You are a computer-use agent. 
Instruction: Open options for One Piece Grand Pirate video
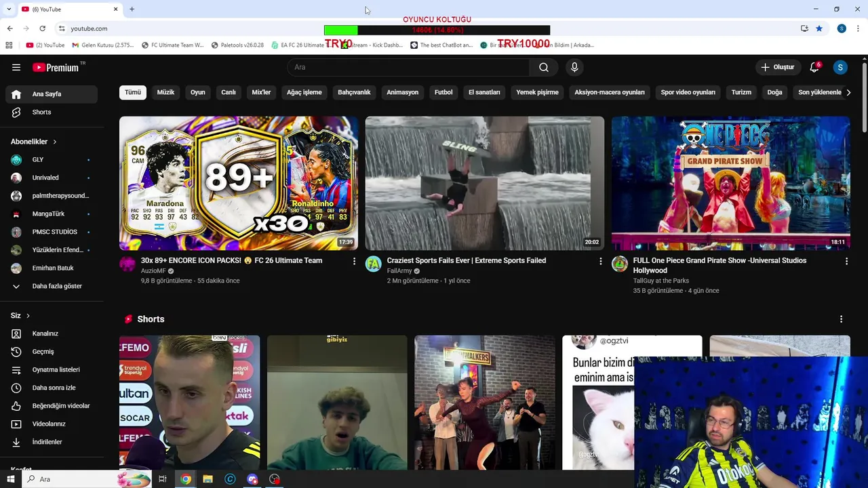coord(846,261)
